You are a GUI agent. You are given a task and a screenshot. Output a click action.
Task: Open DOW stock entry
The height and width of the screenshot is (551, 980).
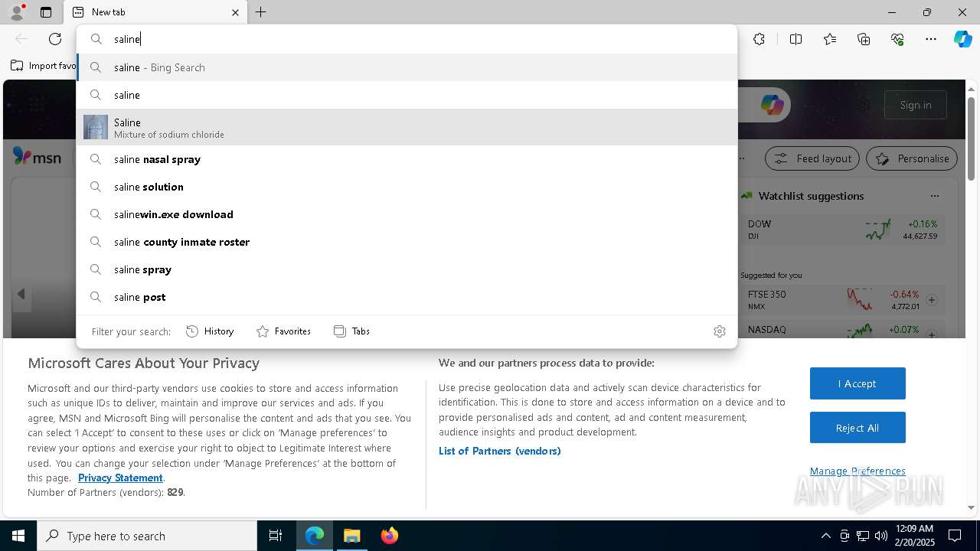point(842,230)
